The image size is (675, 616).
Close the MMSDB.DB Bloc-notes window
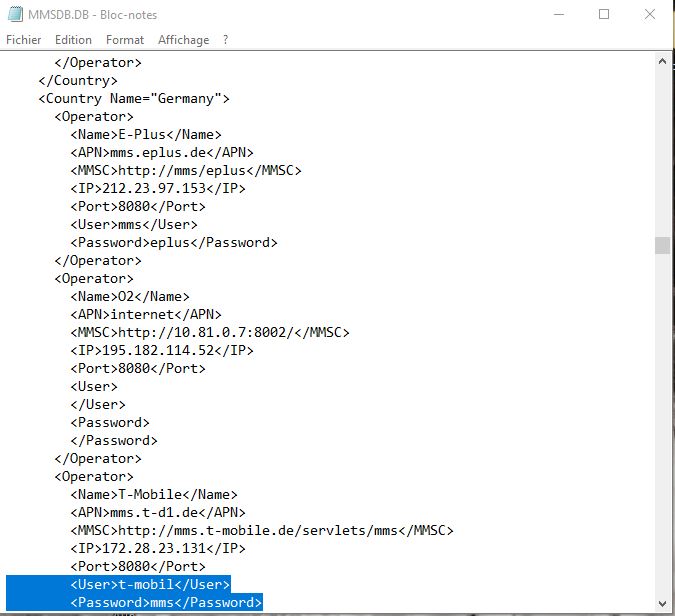tap(650, 14)
